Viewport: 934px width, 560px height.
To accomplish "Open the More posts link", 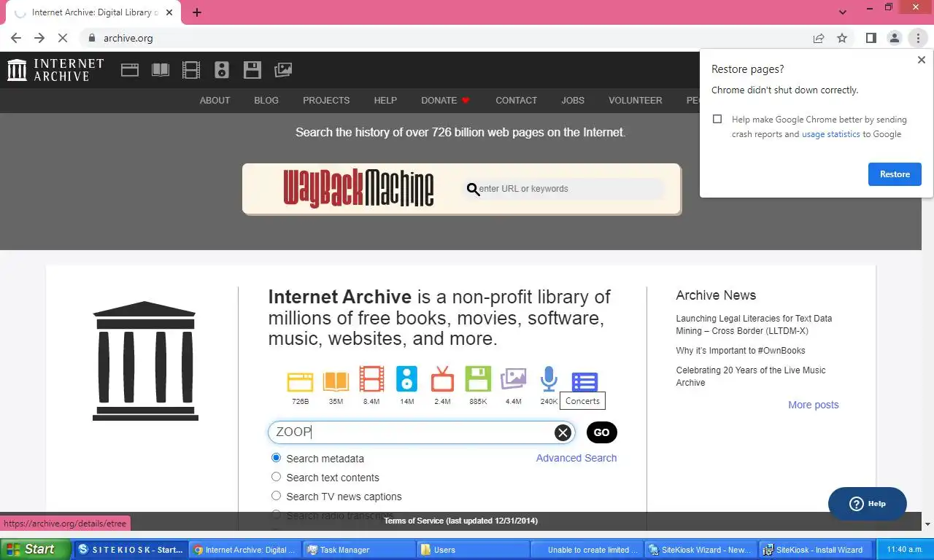I will click(x=814, y=405).
